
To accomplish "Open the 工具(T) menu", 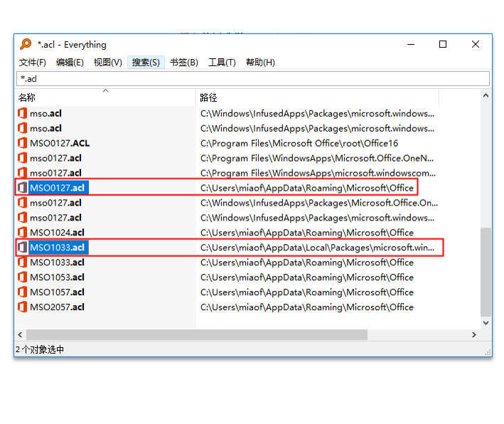I will 222,63.
